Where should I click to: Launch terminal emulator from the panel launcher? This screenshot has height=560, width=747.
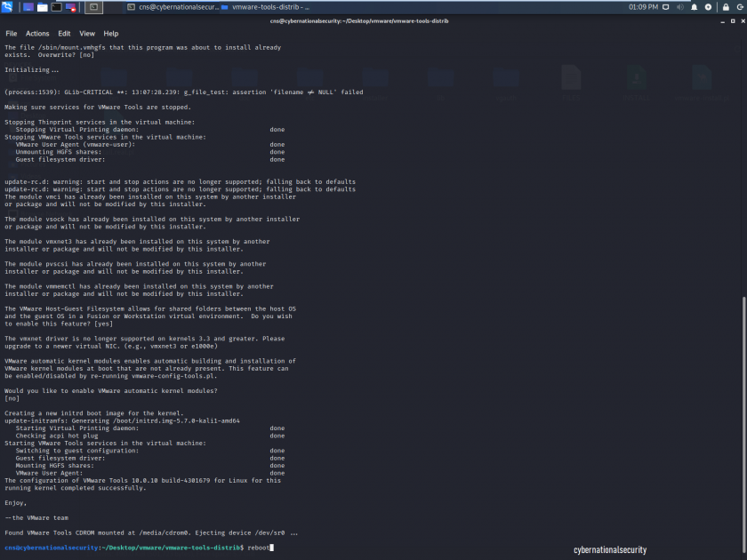point(57,7)
